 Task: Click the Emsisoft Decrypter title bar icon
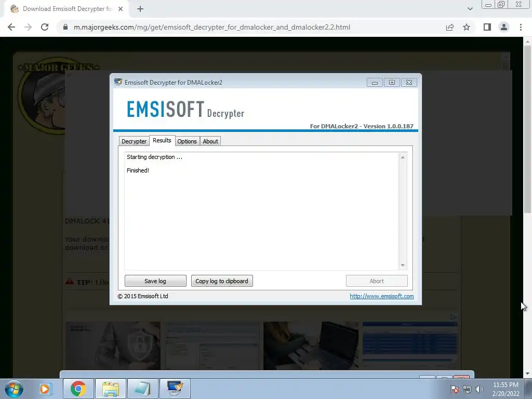click(x=118, y=82)
